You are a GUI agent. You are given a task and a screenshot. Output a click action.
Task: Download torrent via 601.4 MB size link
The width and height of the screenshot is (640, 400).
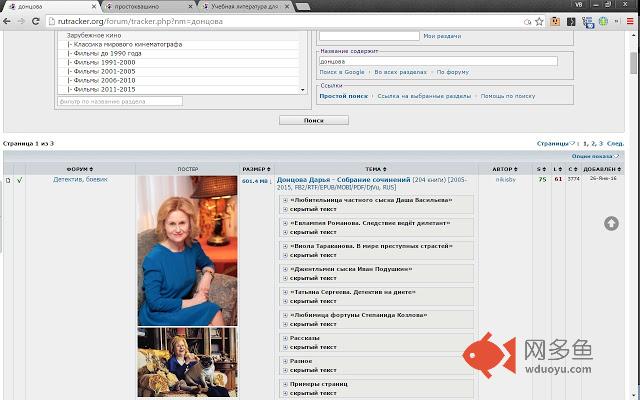(255, 182)
